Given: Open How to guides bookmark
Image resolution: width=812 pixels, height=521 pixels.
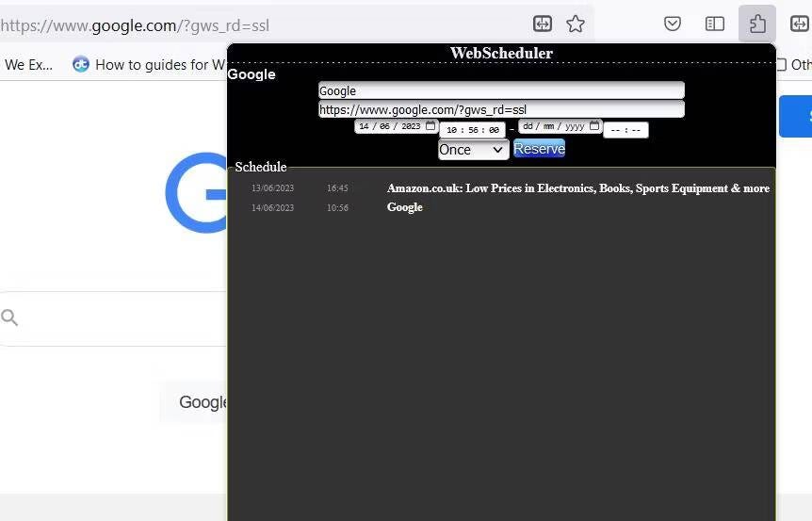Looking at the screenshot, I should 149,65.
